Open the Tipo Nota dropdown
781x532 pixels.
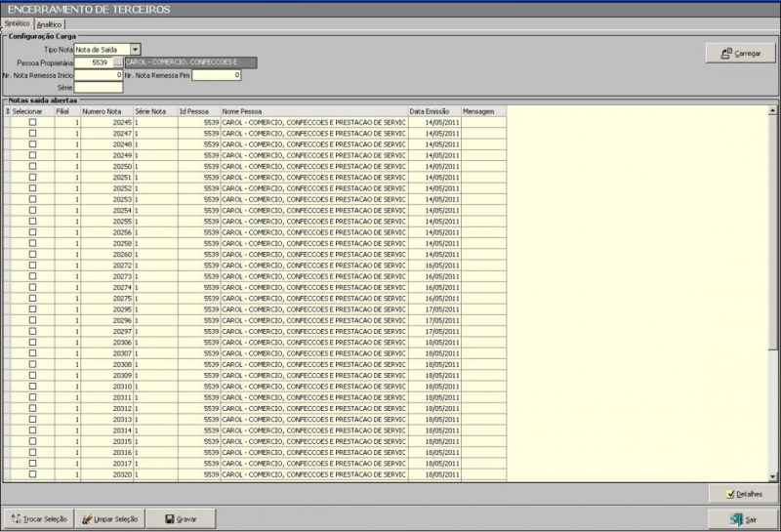(136, 49)
